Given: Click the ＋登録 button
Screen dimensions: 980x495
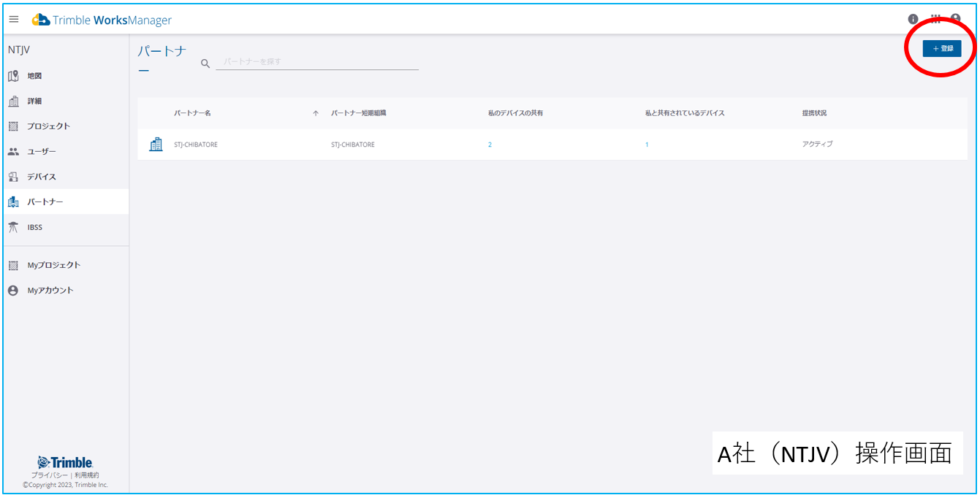Looking at the screenshot, I should pyautogui.click(x=942, y=48).
